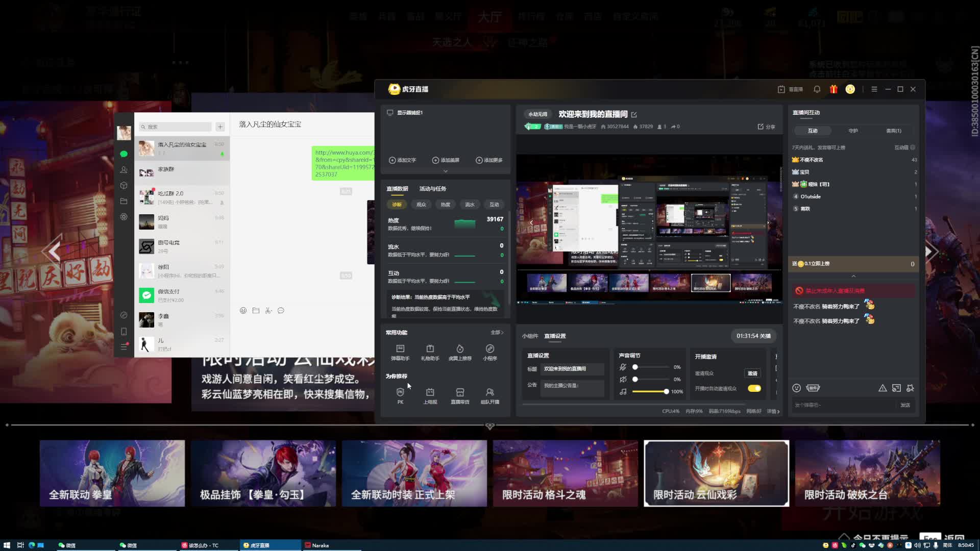
Task: Mute the microphone in 声音调节
Action: tap(623, 367)
